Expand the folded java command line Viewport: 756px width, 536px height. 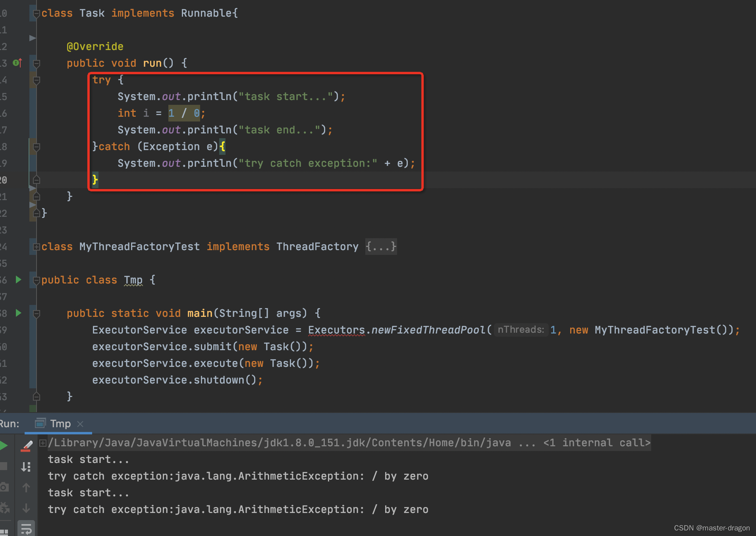pos(43,443)
